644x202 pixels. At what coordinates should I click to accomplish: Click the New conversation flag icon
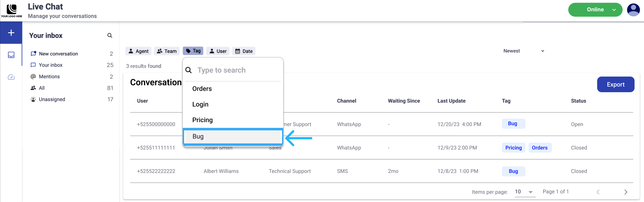(x=33, y=53)
